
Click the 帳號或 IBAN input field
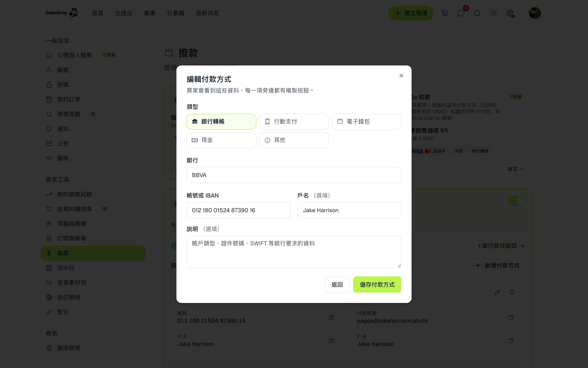[x=238, y=210]
